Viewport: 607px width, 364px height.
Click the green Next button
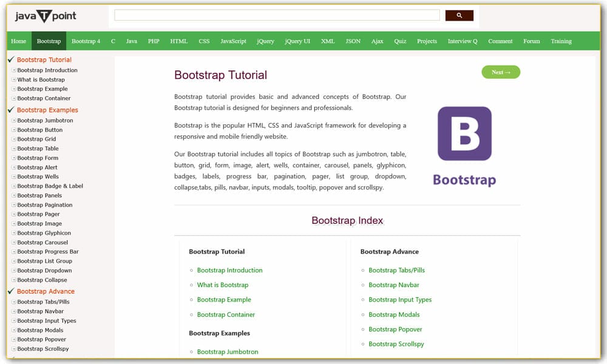[501, 72]
